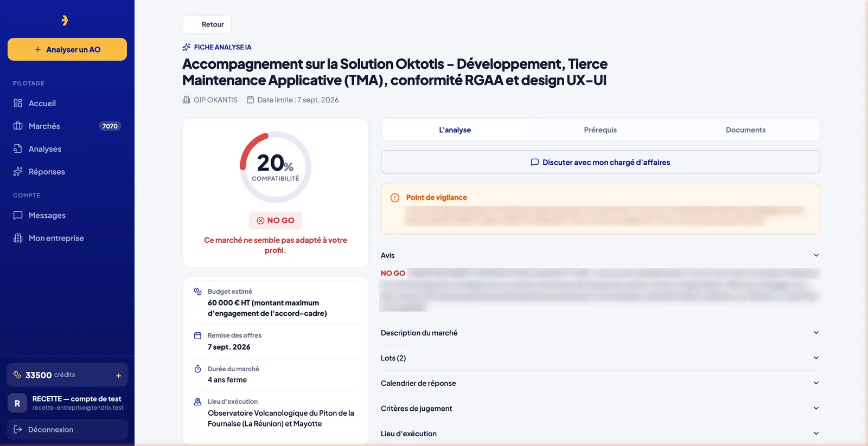Click the 20% compatibility gauge

(x=276, y=167)
